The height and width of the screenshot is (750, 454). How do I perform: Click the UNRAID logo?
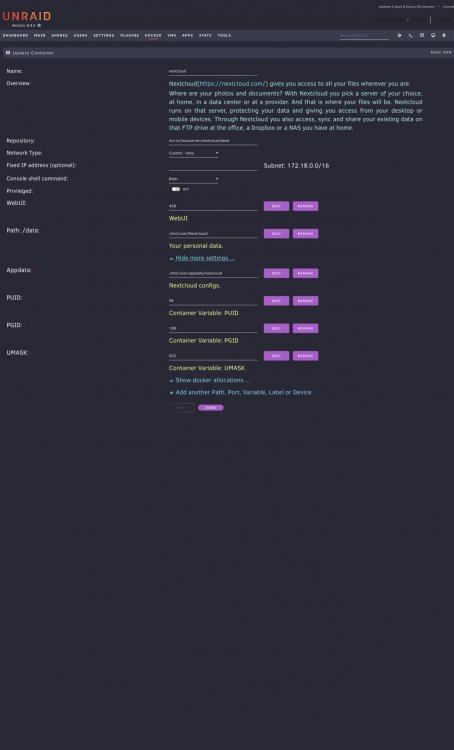(x=27, y=16)
